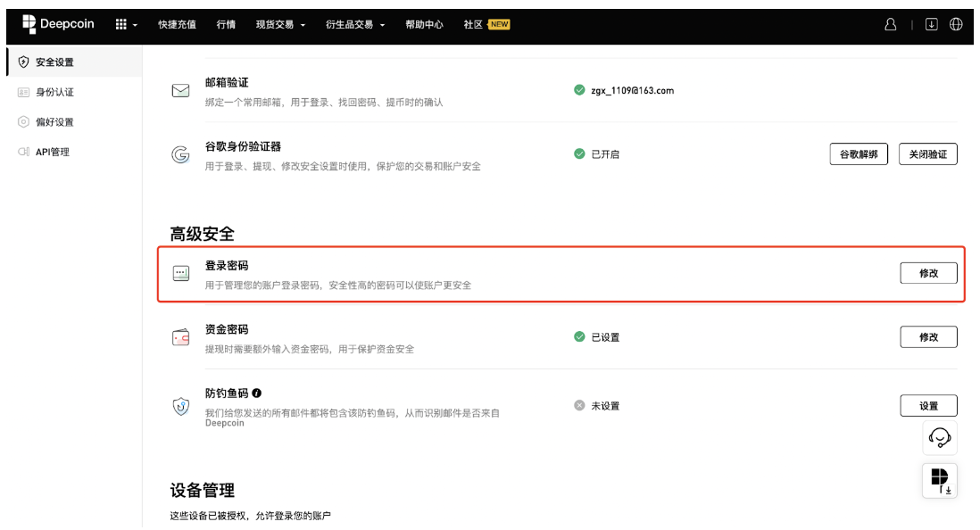Expand the 现货交易 dropdown menu

point(279,25)
